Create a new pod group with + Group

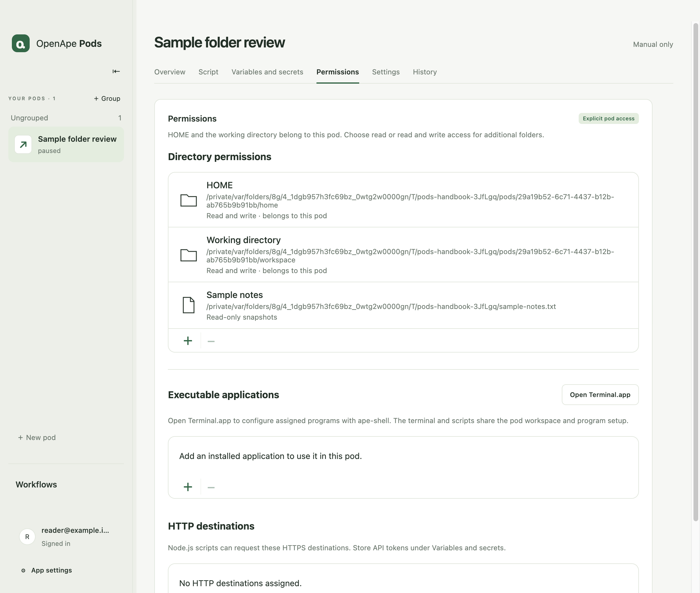[x=107, y=98]
